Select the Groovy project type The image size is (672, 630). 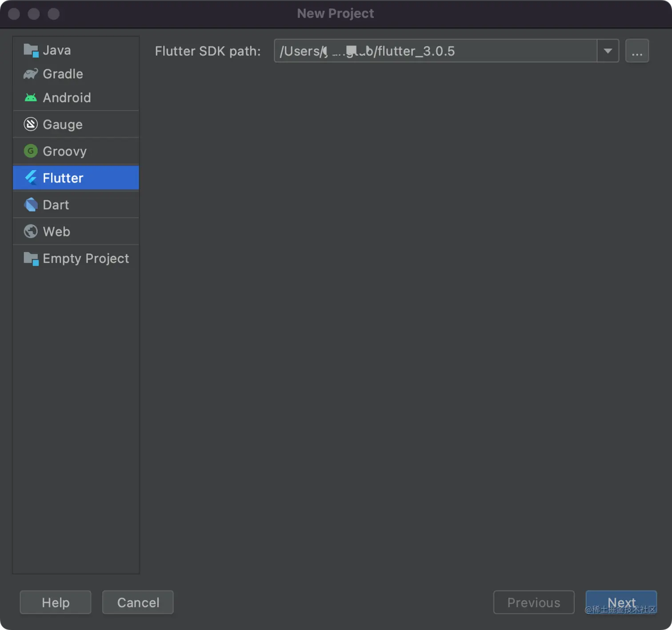(x=76, y=151)
